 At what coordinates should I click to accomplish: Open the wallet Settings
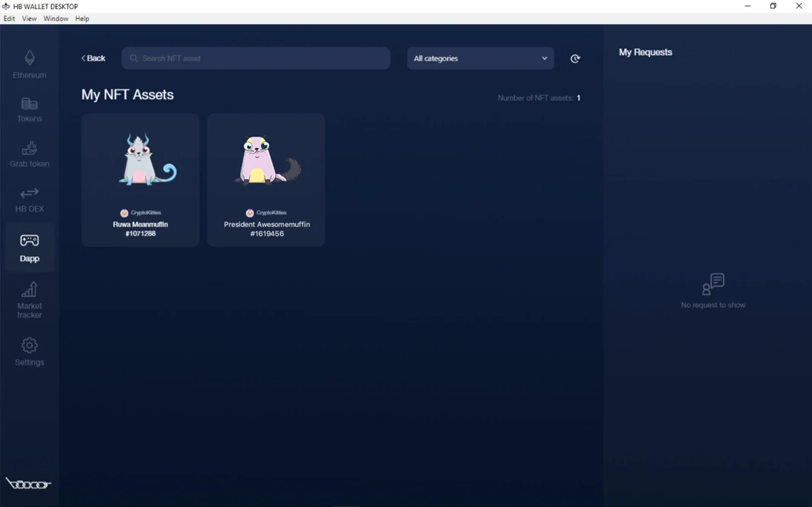click(29, 351)
